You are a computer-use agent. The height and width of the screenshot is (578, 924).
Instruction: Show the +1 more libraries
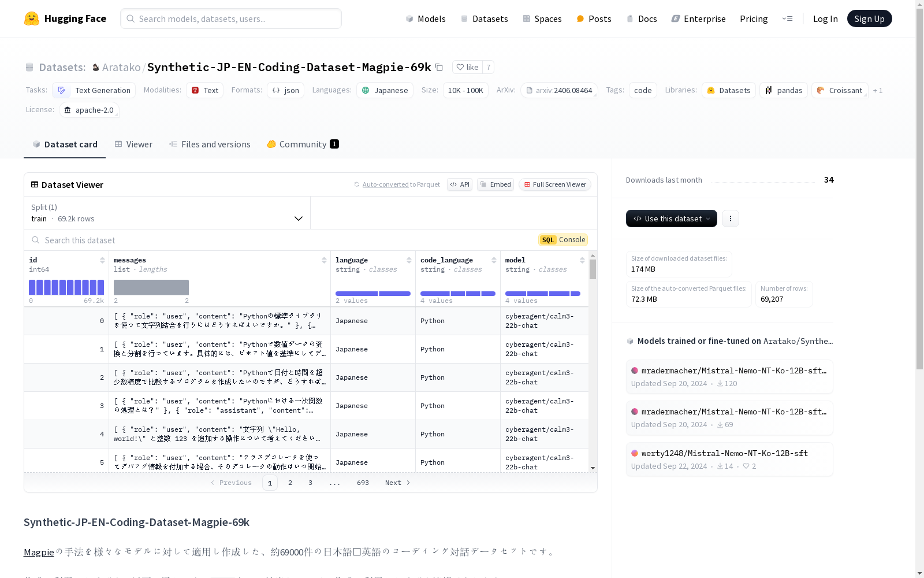pos(878,90)
